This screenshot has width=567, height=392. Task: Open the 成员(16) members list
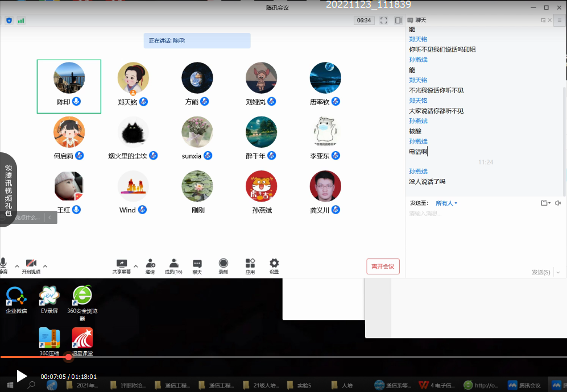pos(173,264)
